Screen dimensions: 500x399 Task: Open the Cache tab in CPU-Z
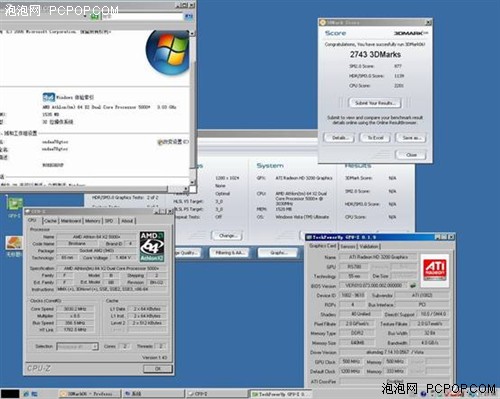coord(50,221)
